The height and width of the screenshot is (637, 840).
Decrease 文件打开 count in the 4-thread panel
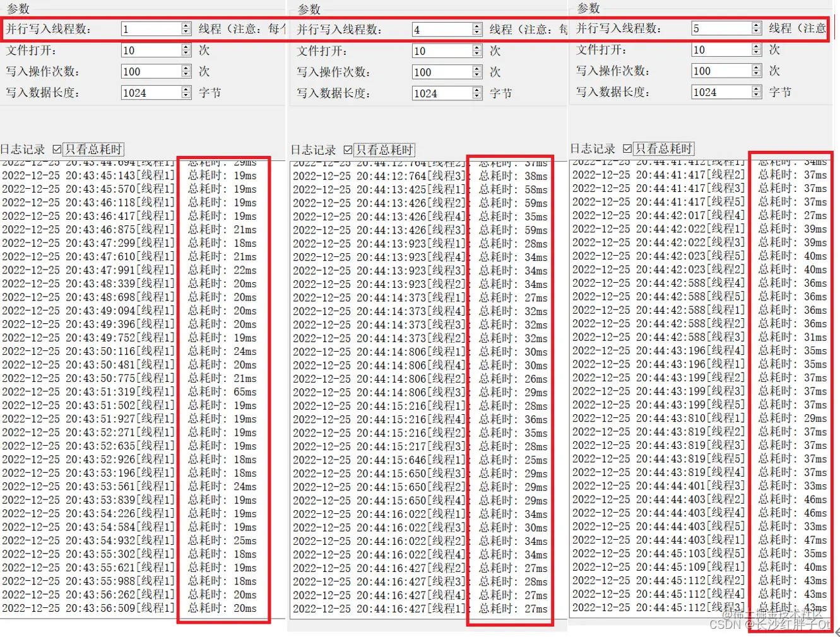pyautogui.click(x=477, y=54)
